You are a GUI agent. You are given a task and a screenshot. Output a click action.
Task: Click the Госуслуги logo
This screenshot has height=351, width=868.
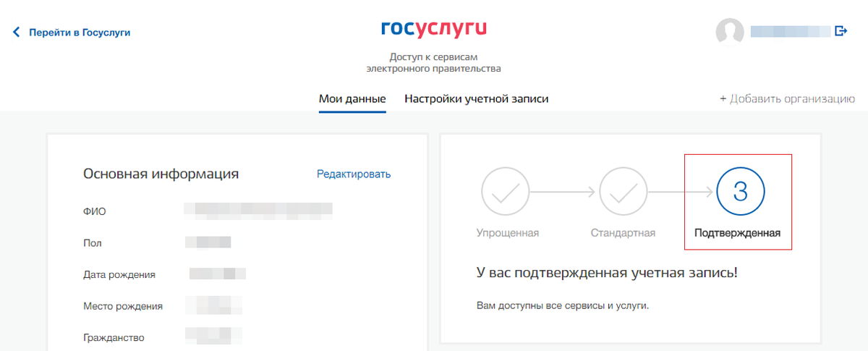click(x=434, y=29)
